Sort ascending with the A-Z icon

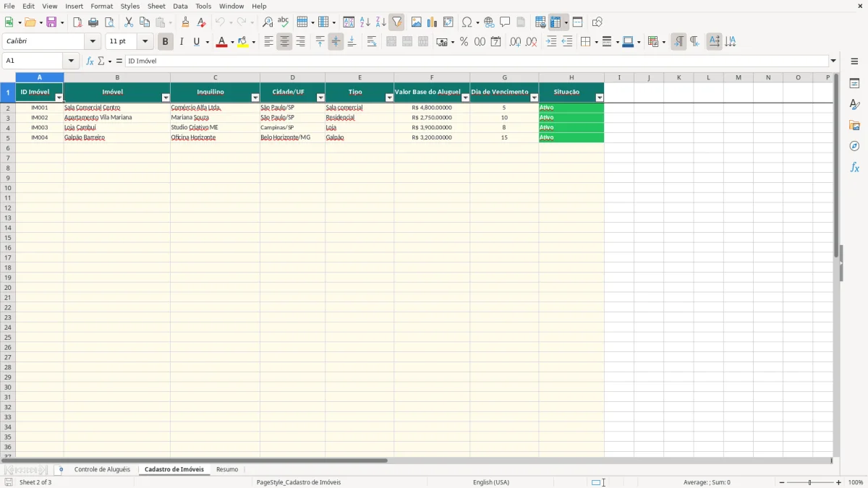pos(365,22)
